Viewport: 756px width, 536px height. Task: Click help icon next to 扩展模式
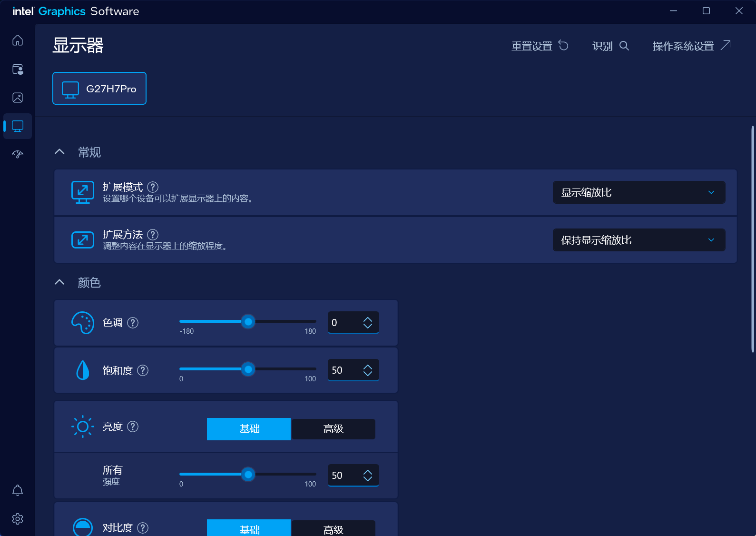tap(153, 187)
